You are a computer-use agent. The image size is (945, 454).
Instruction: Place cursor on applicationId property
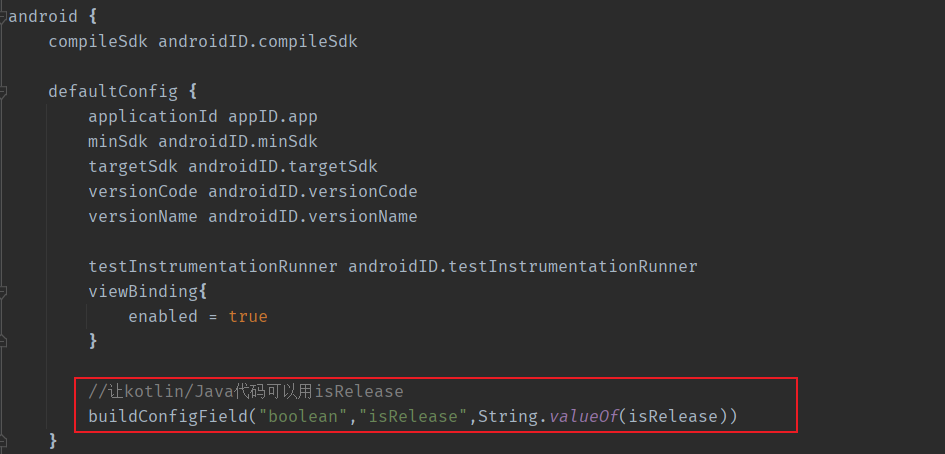(x=152, y=116)
